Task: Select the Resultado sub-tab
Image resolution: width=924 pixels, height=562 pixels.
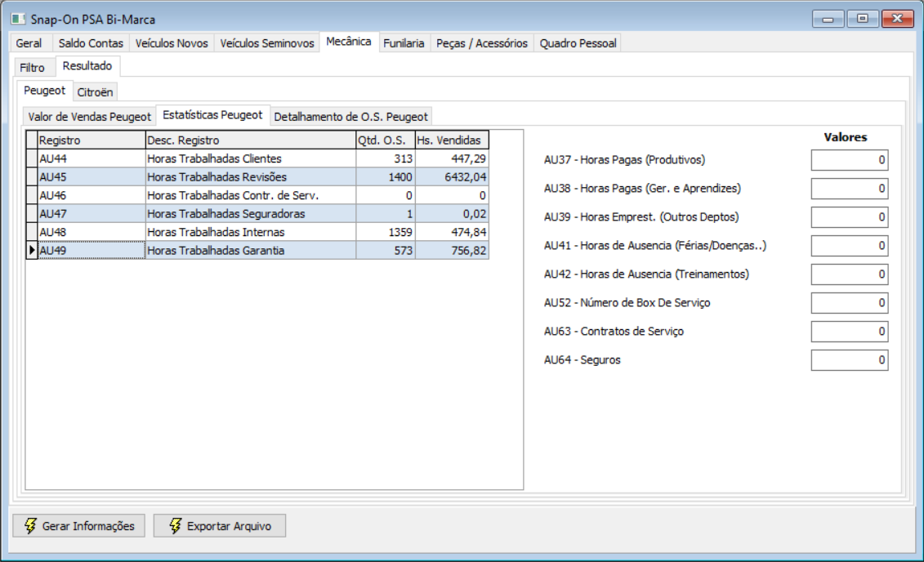Action: pyautogui.click(x=87, y=66)
